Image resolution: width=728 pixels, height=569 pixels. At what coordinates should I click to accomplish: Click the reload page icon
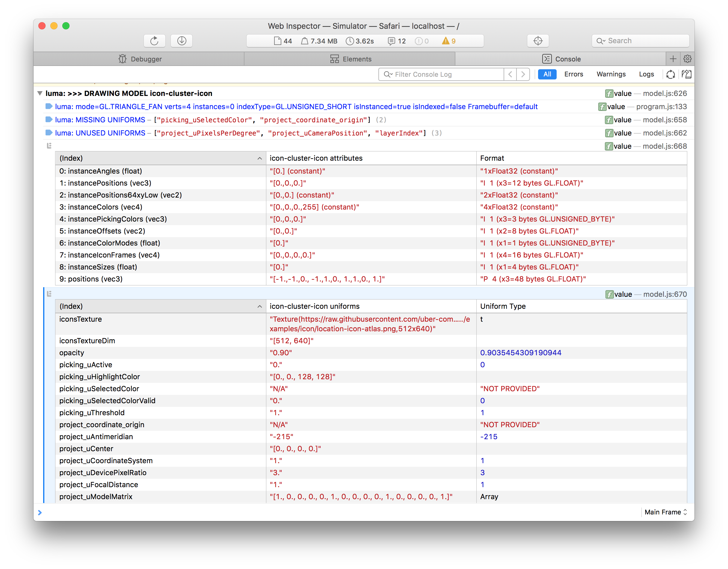click(154, 41)
